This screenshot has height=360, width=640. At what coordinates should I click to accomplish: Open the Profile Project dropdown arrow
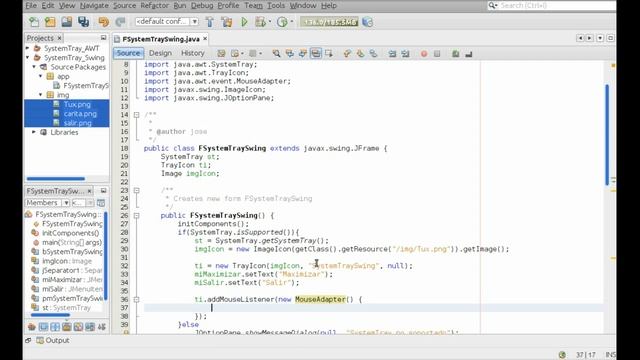tap(292, 22)
